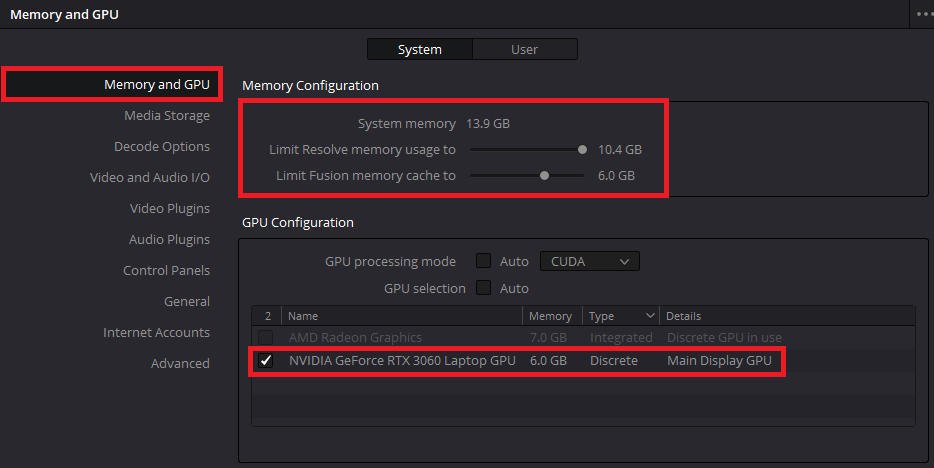Viewport: 934px width, 468px height.
Task: Expand the Type column dropdown arrow
Action: 651,316
